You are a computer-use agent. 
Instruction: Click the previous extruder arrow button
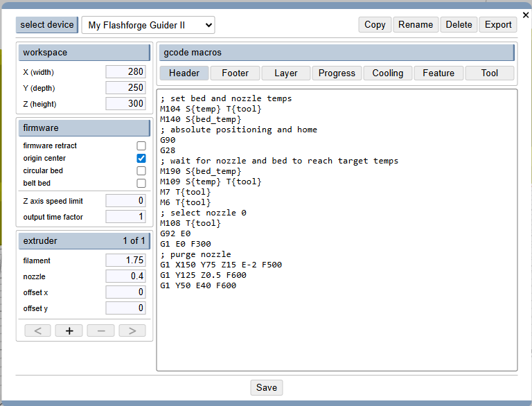pyautogui.click(x=37, y=330)
